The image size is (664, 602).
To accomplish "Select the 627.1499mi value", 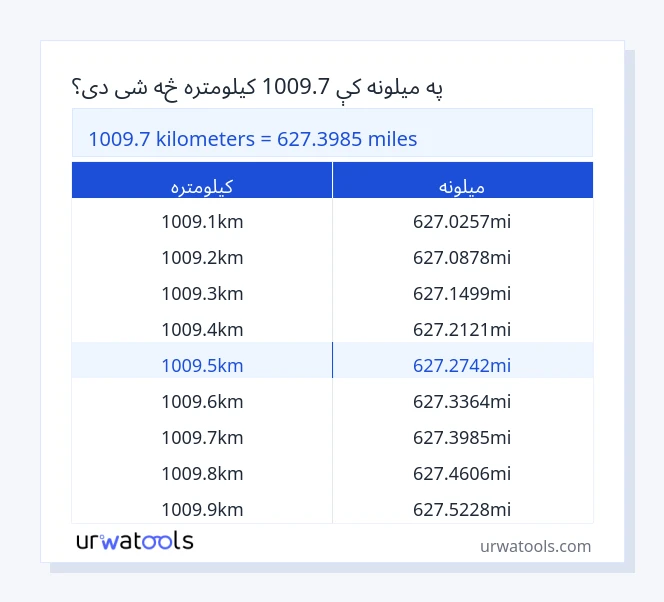I will [462, 293].
